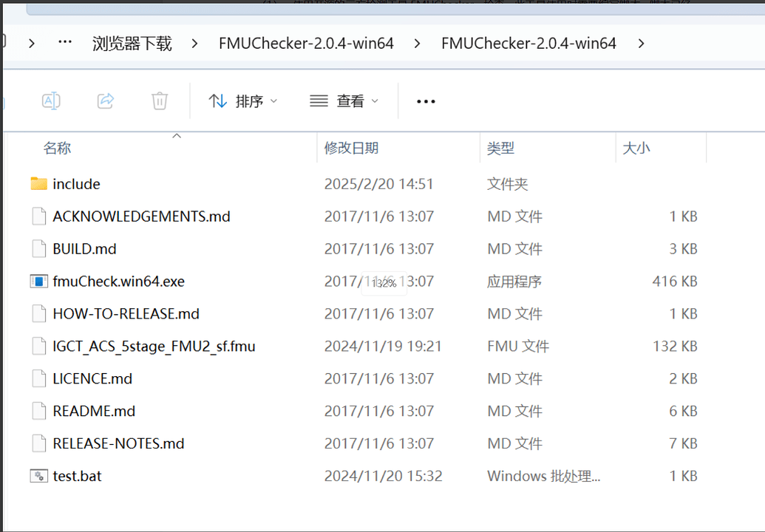Image resolution: width=765 pixels, height=532 pixels.
Task: Click the RELEASE-NOTES.md file icon
Action: pos(39,443)
